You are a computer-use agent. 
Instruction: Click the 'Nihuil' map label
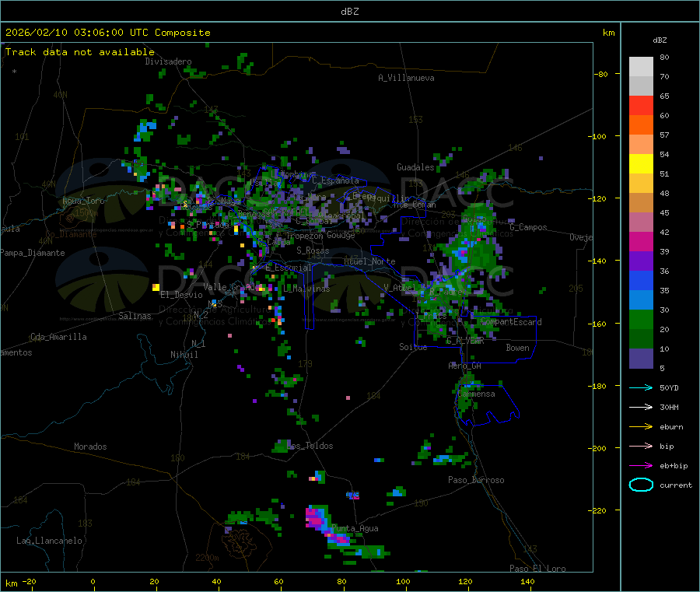coord(184,355)
